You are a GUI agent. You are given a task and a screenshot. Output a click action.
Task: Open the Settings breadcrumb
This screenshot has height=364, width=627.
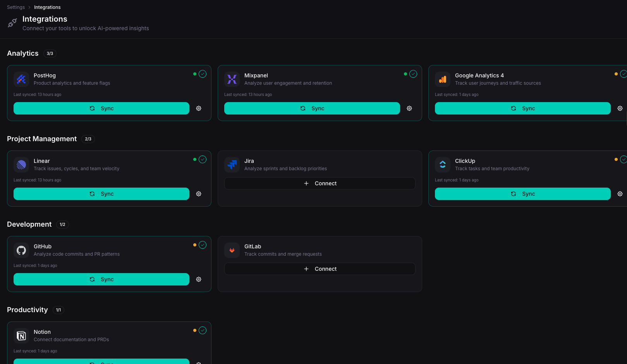(x=15, y=7)
